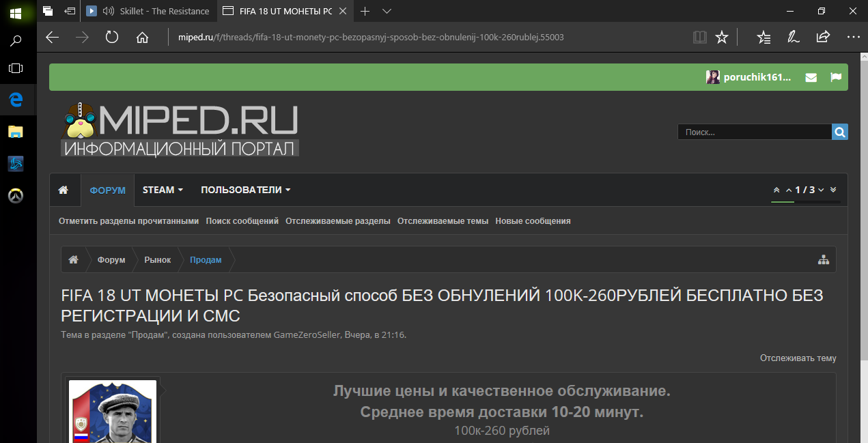Click the breadcrumb home icon
868x443 pixels.
pyautogui.click(x=73, y=259)
